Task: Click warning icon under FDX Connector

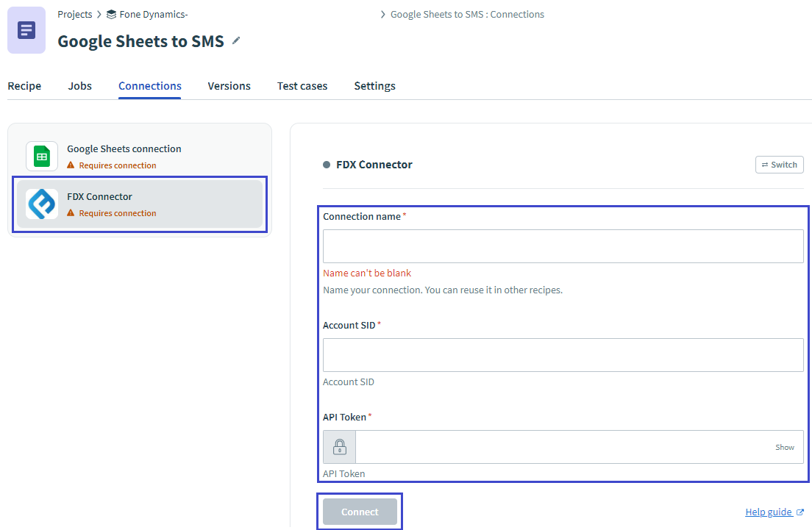Action: pyautogui.click(x=71, y=212)
